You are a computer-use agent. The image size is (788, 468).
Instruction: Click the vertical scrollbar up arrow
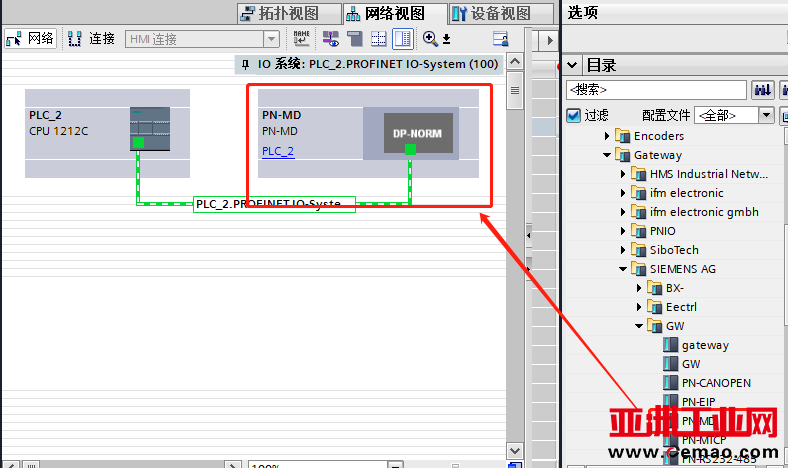515,61
